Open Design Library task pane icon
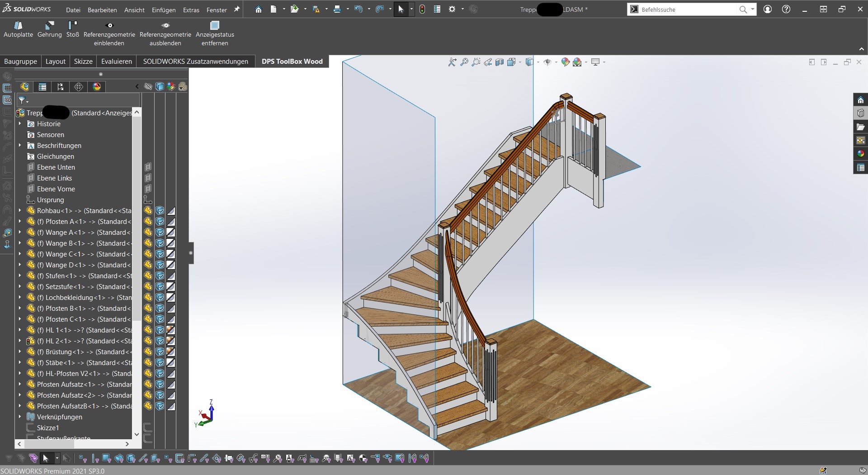The width and height of the screenshot is (868, 475). [861, 113]
